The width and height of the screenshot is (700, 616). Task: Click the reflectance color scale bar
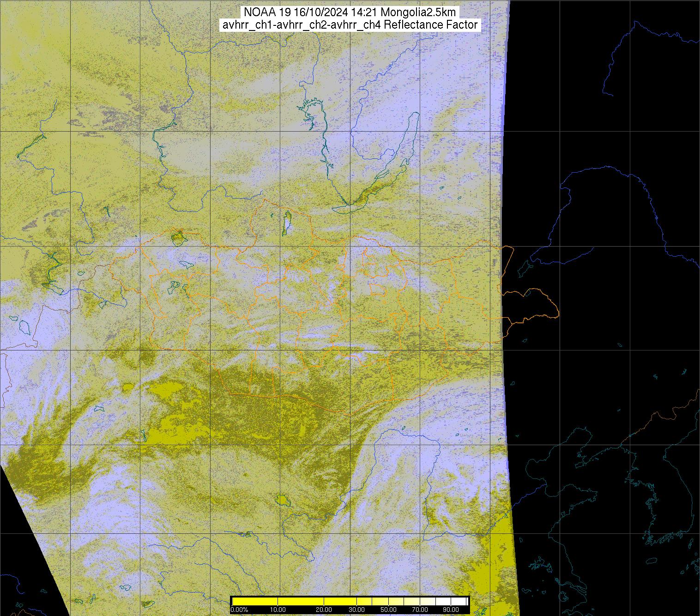click(350, 601)
